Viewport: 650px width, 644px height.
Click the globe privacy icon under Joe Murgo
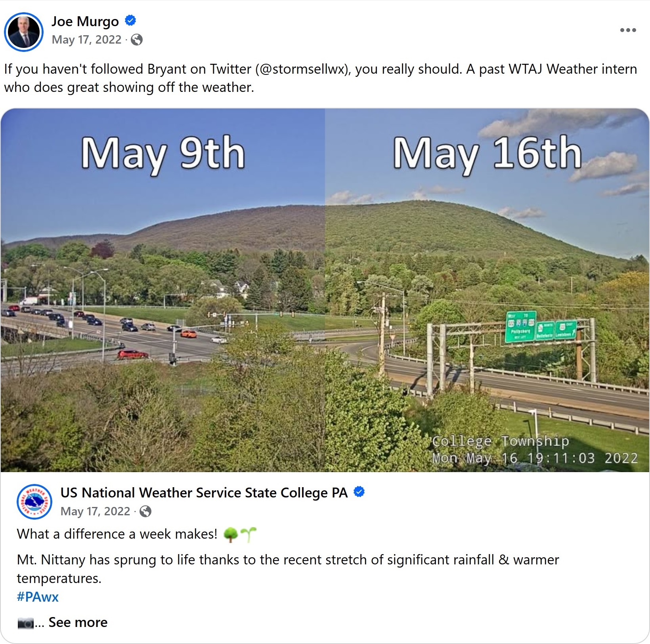tap(137, 40)
